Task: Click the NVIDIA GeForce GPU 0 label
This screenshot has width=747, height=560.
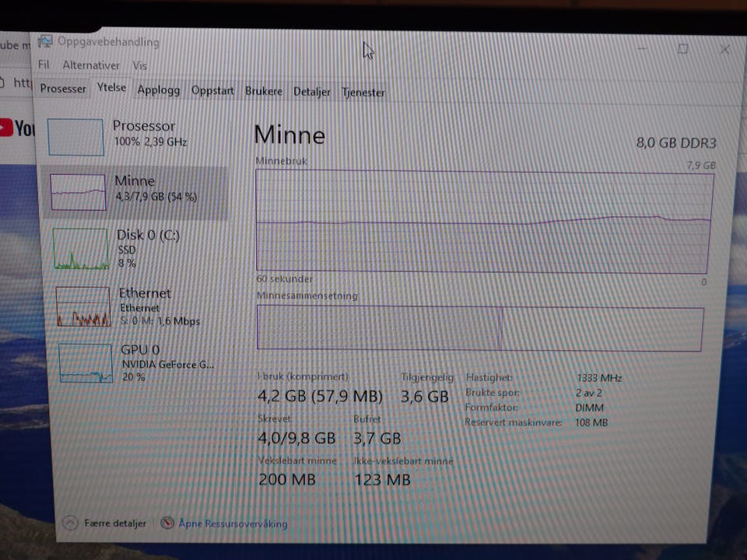Action: [168, 363]
